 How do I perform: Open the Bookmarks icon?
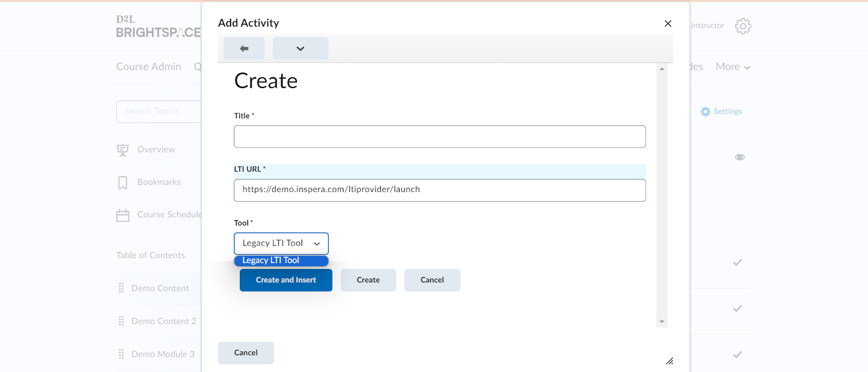[123, 183]
